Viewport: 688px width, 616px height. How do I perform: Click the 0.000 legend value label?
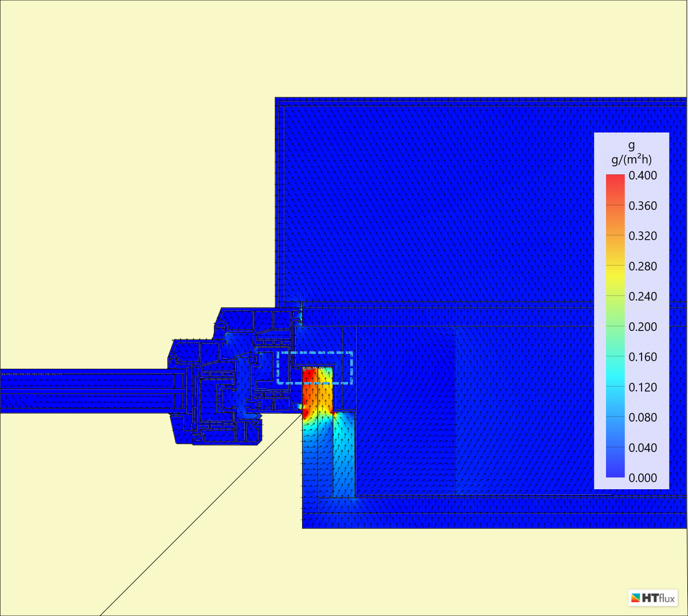(x=643, y=478)
